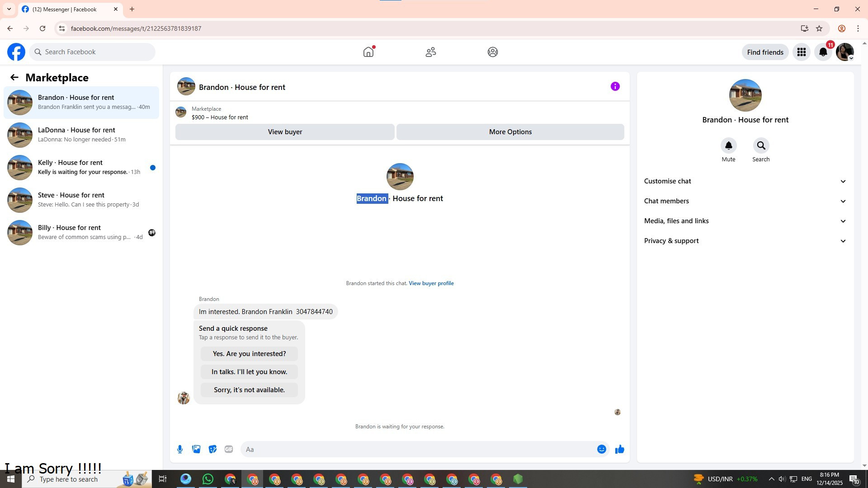Click the View buyer button
The image size is (868, 488).
click(x=285, y=132)
